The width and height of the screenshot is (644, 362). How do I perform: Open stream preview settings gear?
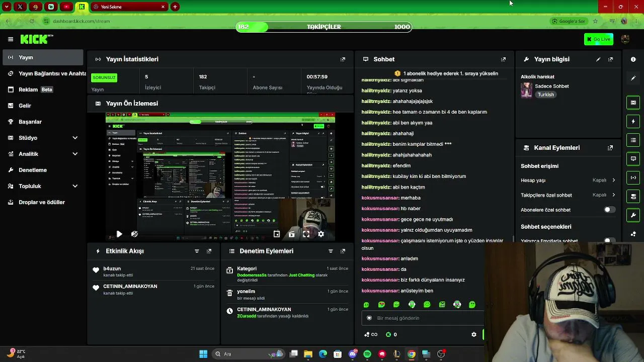coord(321,234)
